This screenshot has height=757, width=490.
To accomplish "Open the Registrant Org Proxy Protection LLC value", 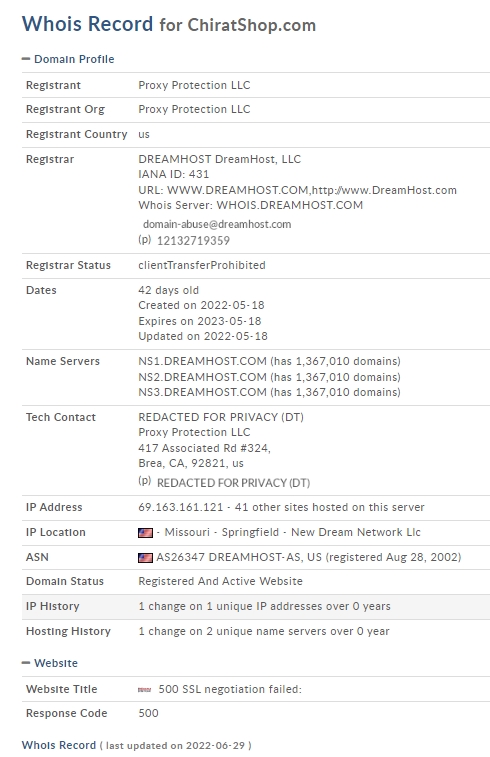I will pyautogui.click(x=194, y=109).
